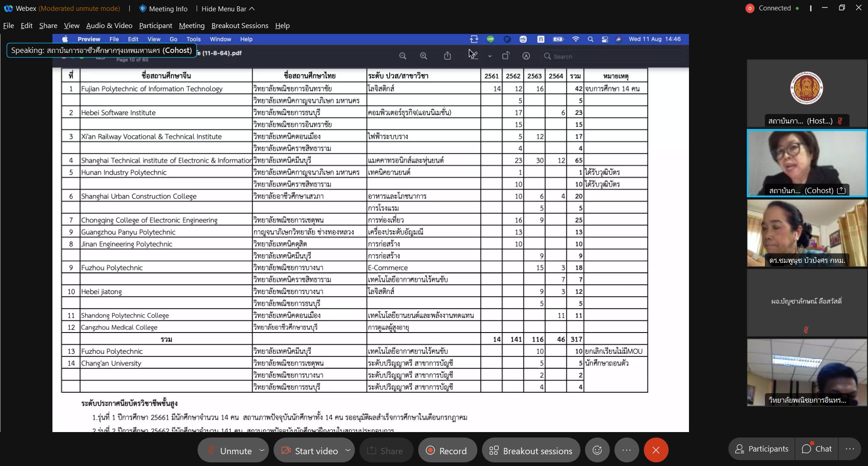The image size is (868, 466).
Task: Open more options in meeting controls
Action: coord(626,450)
